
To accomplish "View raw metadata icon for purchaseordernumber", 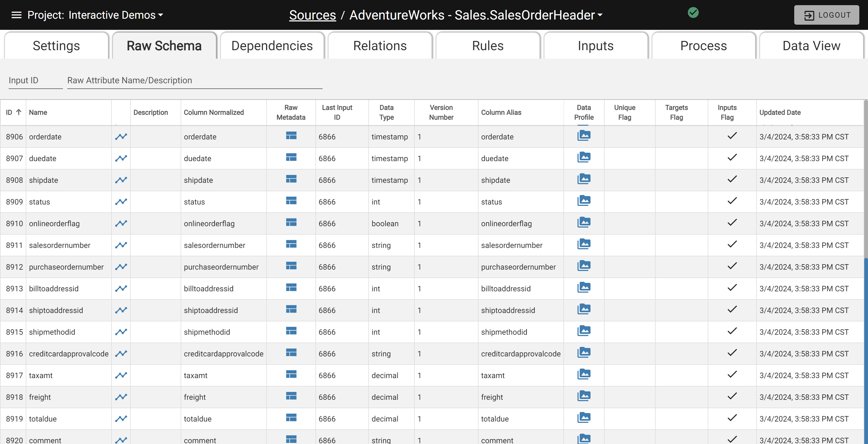I will (x=291, y=266).
